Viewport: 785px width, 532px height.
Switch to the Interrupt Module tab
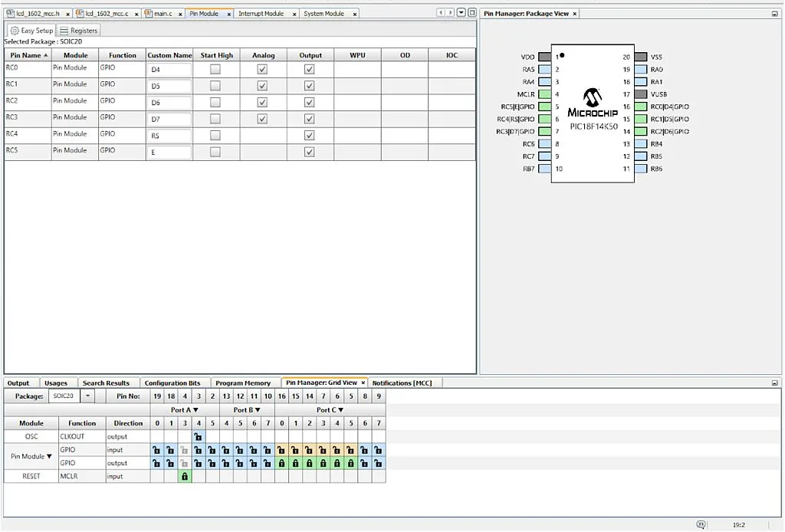coord(261,14)
